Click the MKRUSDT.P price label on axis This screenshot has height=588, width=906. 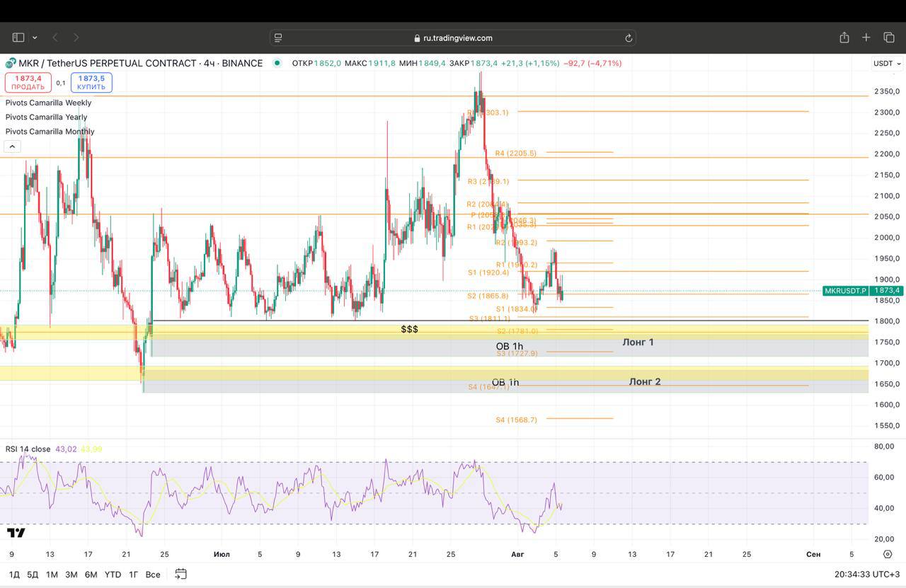845,291
